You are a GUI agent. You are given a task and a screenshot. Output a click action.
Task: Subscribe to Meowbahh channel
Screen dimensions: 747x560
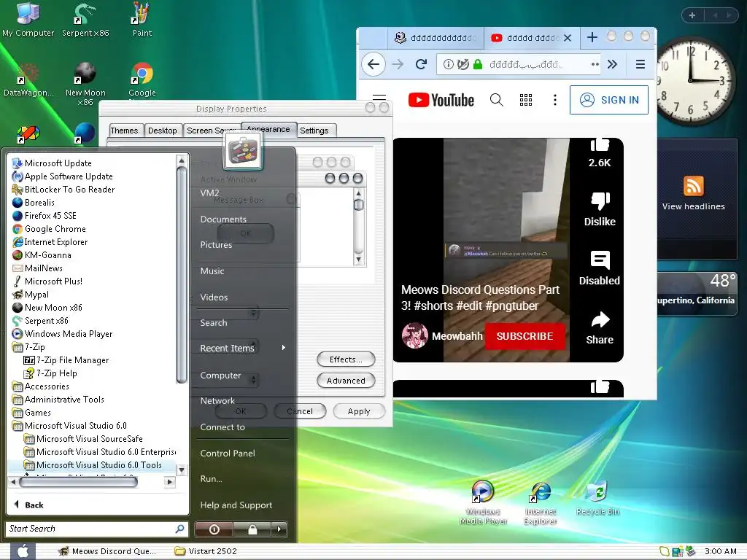(525, 336)
